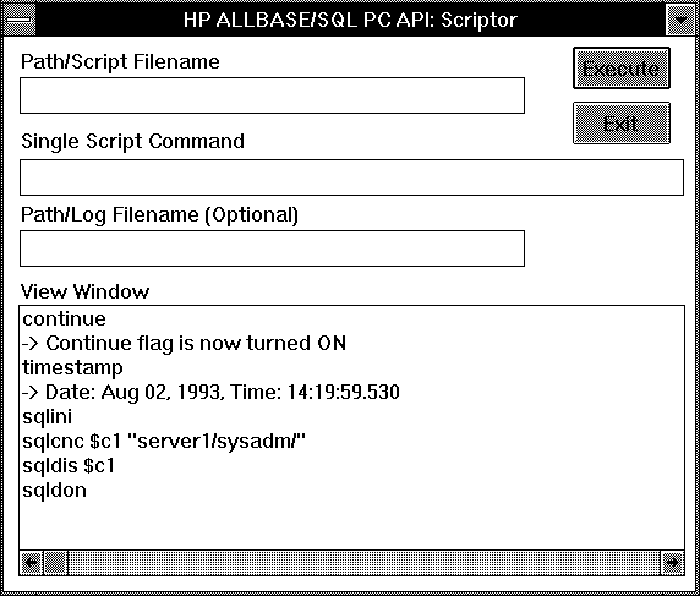Image resolution: width=700 pixels, height=596 pixels.
Task: Click the "sqldis $c1" line
Action: (x=69, y=466)
